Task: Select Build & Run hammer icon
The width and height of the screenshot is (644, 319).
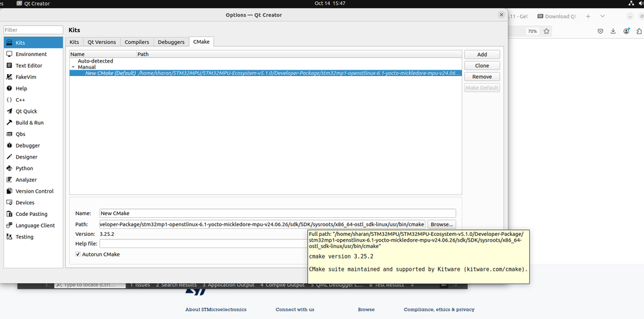Action: 10,122
